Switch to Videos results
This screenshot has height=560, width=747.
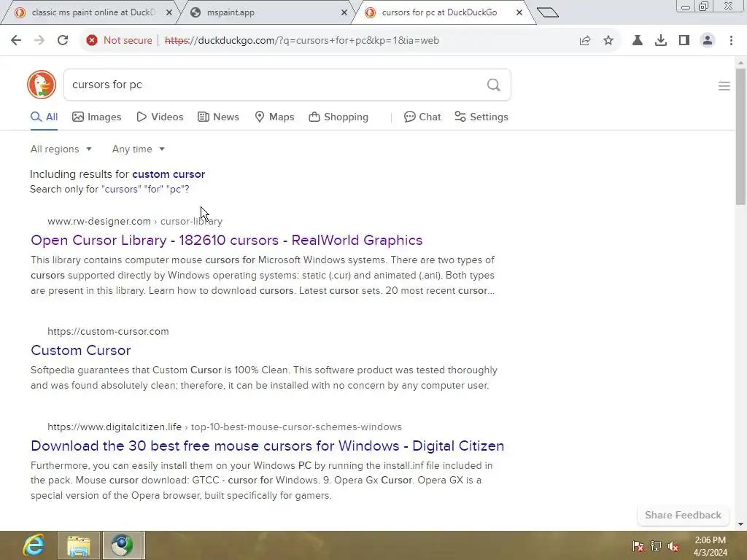[160, 117]
